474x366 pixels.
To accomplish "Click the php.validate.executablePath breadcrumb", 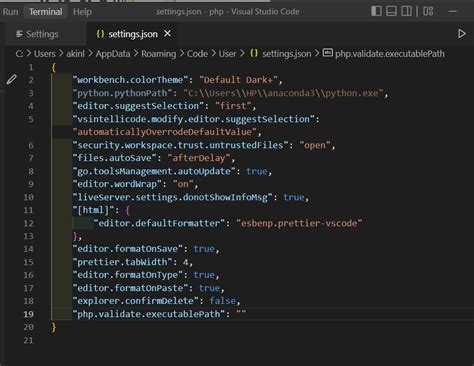I will [390, 54].
